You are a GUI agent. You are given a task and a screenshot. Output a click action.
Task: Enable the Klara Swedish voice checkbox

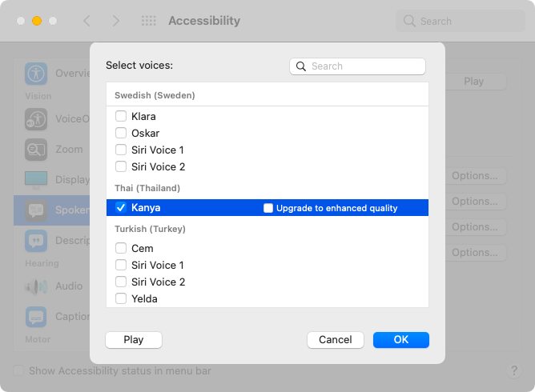point(121,116)
